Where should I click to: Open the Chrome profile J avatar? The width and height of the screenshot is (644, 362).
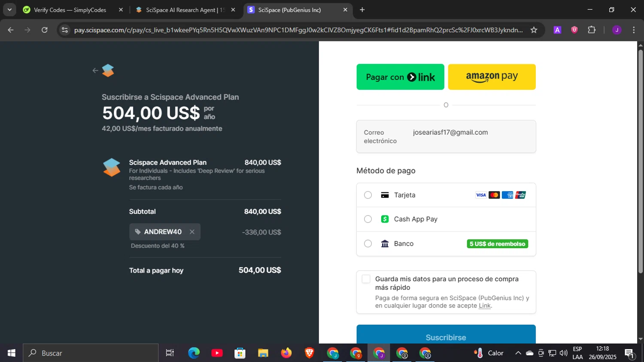coord(617,30)
